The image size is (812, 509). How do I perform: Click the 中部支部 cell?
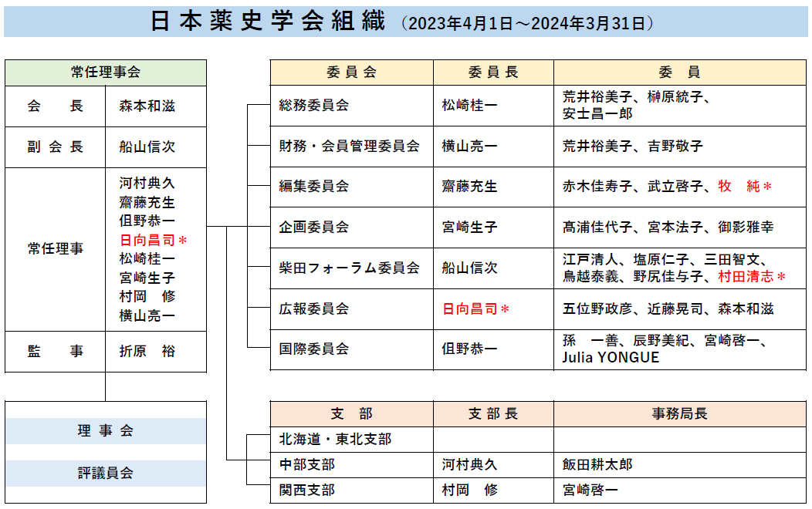click(x=307, y=464)
